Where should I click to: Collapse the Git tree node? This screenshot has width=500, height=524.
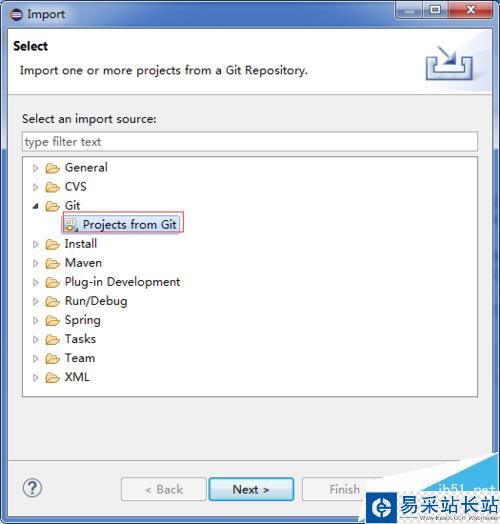click(x=35, y=206)
